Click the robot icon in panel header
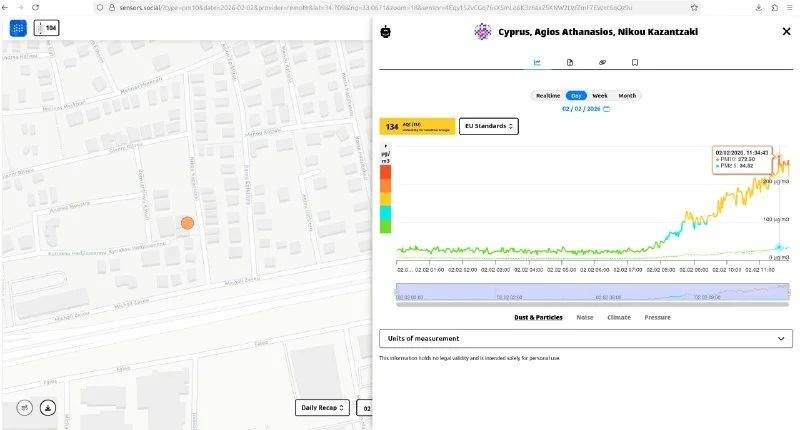Image resolution: width=800 pixels, height=430 pixels. click(x=387, y=31)
